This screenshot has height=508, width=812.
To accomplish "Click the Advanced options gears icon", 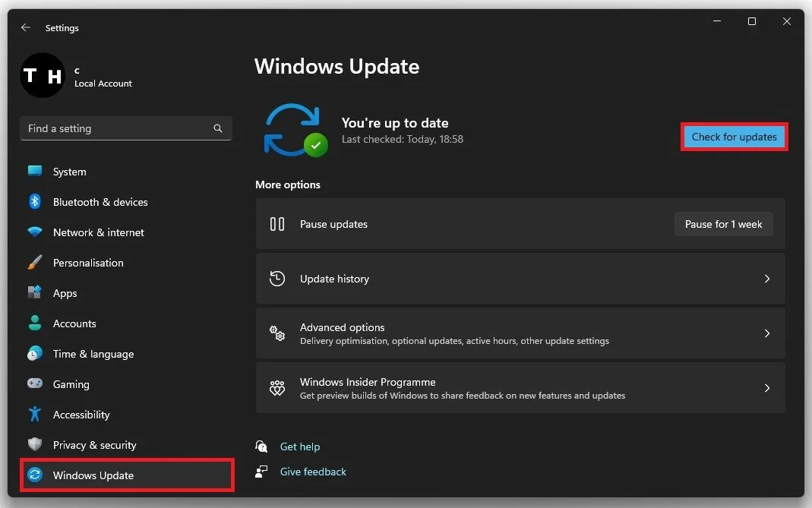I will 277,333.
